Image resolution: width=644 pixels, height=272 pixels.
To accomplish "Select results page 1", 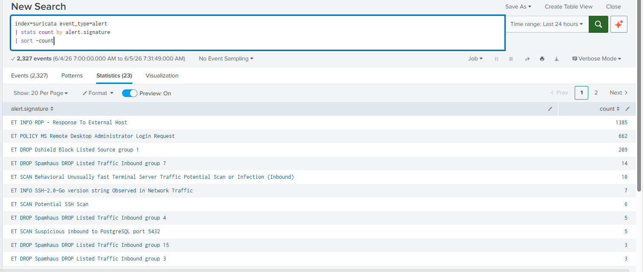I will pos(581,93).
